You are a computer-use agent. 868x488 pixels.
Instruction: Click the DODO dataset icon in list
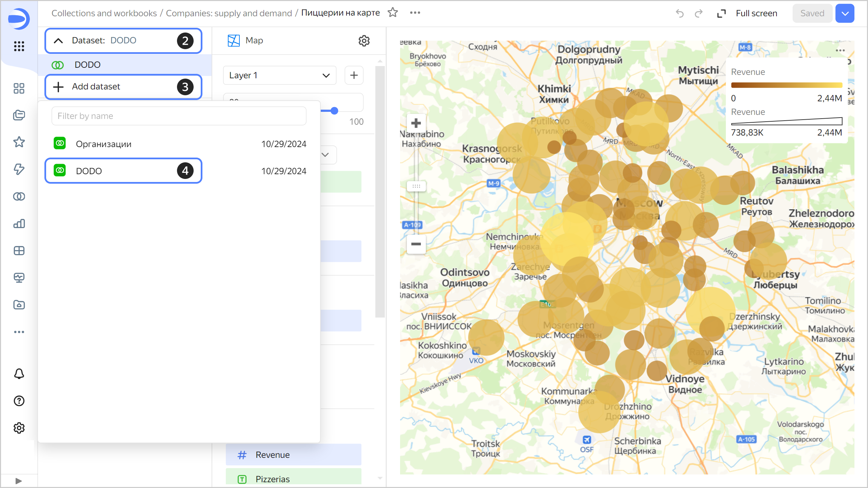(x=60, y=171)
